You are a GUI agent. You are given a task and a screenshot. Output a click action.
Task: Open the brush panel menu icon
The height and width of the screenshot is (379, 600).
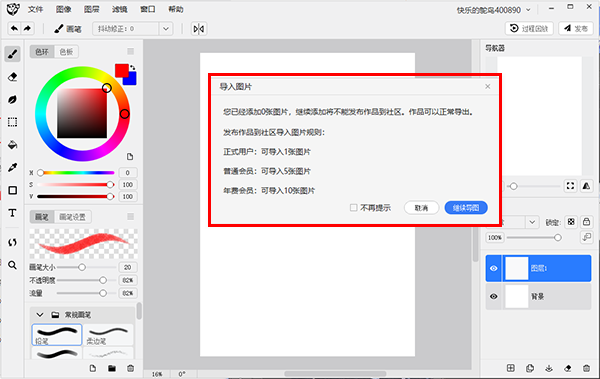point(130,217)
